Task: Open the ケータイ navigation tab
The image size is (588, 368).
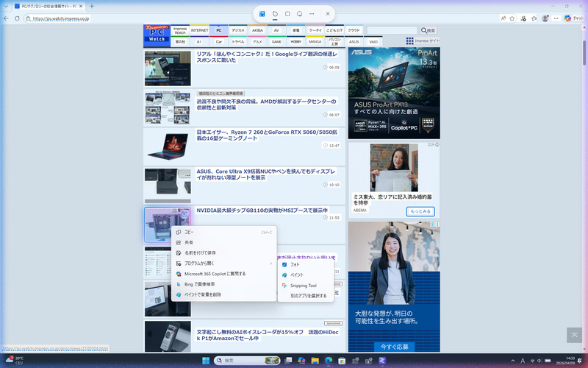Action: pyautogui.click(x=315, y=30)
